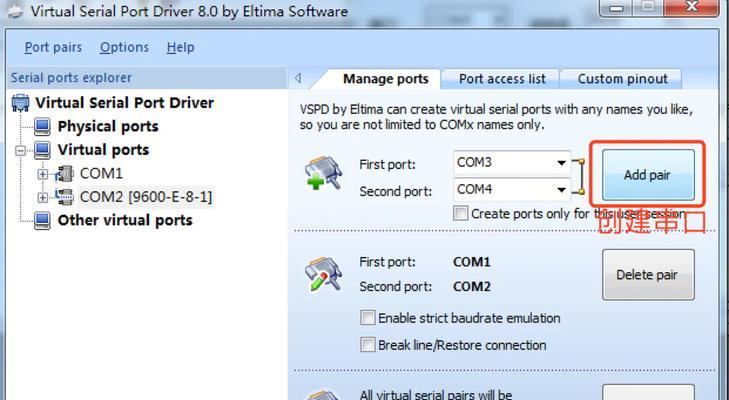Click the COM2 second port value text
This screenshot has height=400, width=729.
coord(471,287)
